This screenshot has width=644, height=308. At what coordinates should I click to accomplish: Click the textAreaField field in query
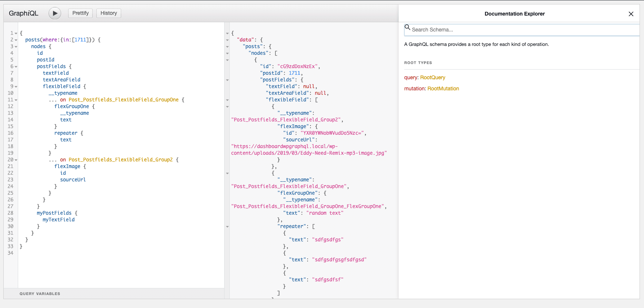[62, 80]
